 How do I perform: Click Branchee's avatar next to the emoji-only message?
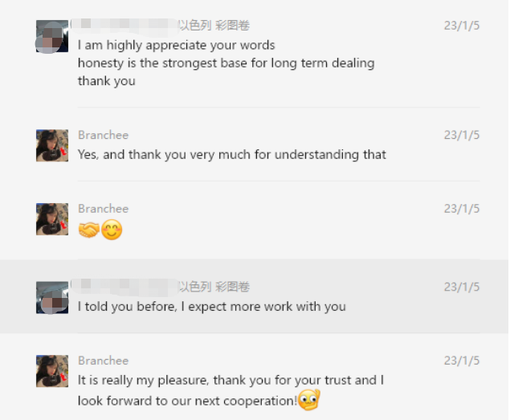(52, 219)
